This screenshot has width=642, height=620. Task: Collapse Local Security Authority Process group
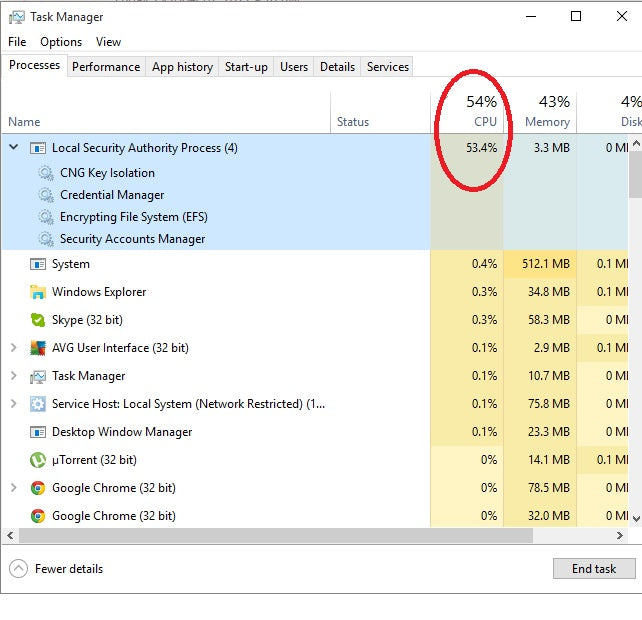(x=14, y=147)
